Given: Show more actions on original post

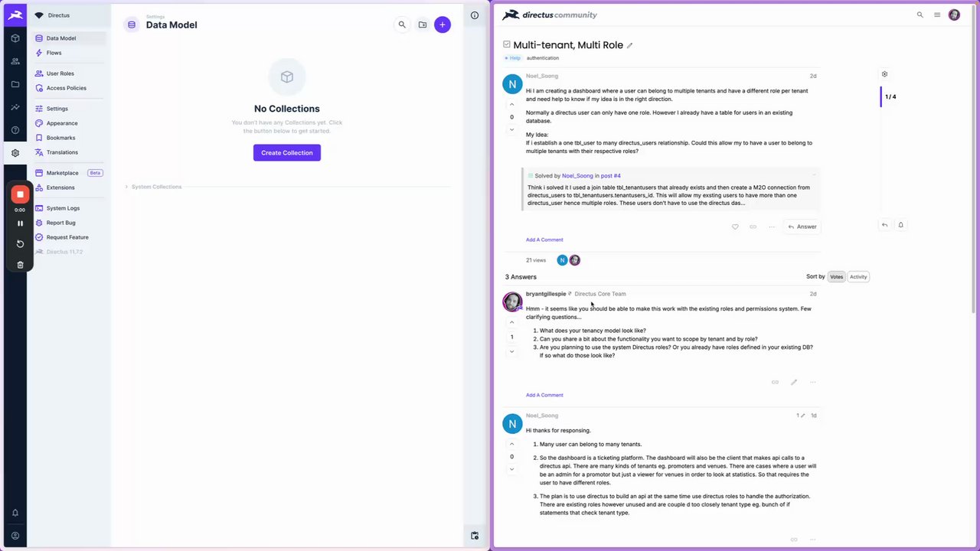Looking at the screenshot, I should [772, 227].
